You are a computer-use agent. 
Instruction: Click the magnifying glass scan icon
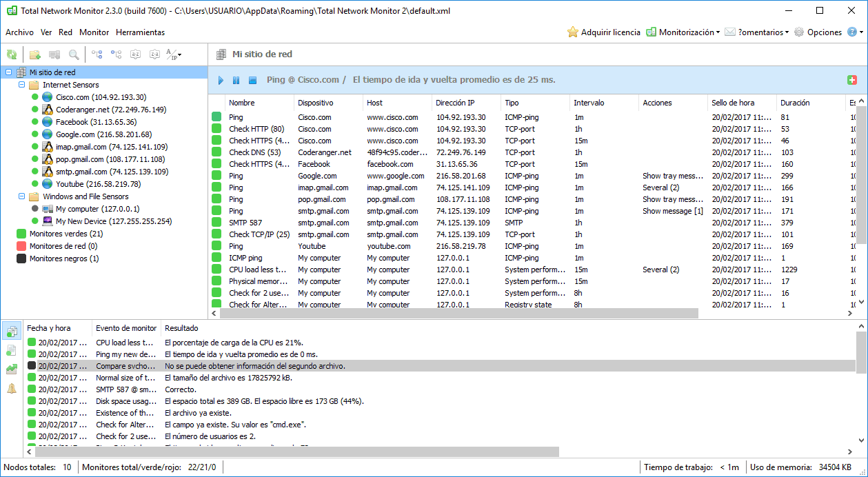pyautogui.click(x=73, y=54)
